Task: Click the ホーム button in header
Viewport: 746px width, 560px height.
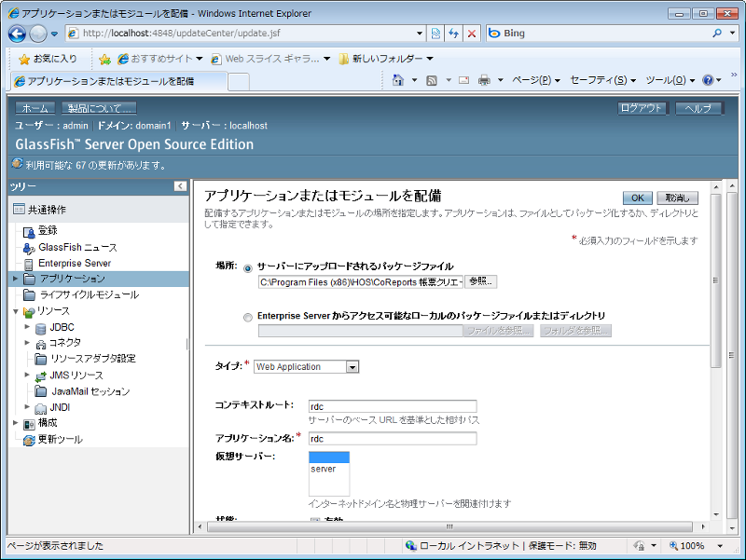Action: pyautogui.click(x=35, y=108)
